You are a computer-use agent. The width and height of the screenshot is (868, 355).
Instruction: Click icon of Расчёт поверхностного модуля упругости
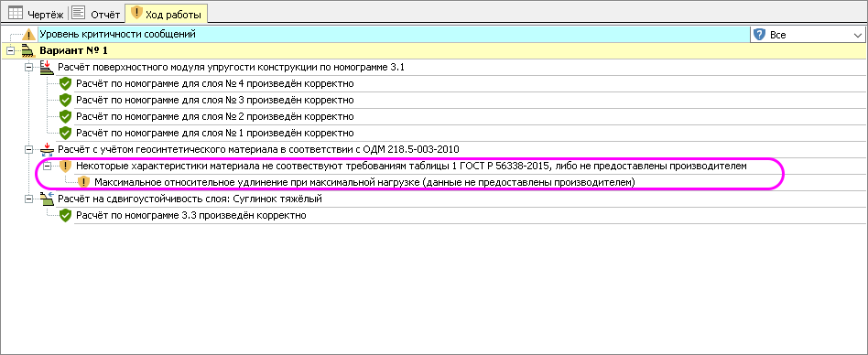pyautogui.click(x=47, y=68)
